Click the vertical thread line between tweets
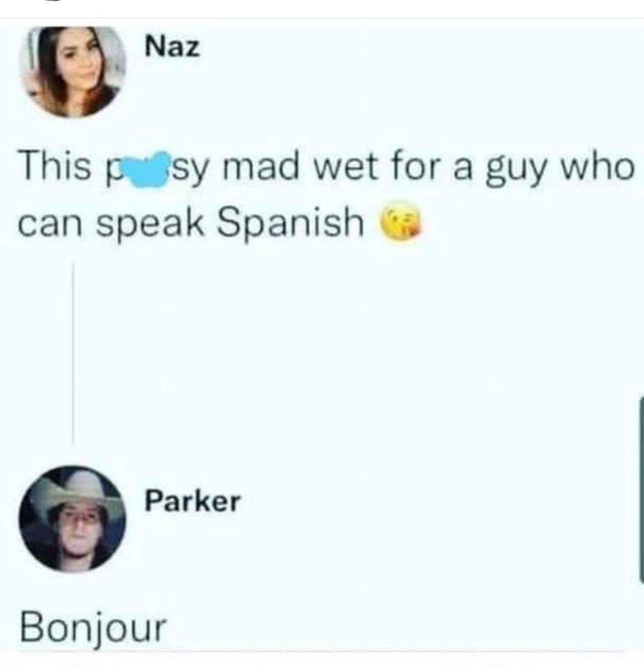The image size is (644, 667). tap(73, 353)
